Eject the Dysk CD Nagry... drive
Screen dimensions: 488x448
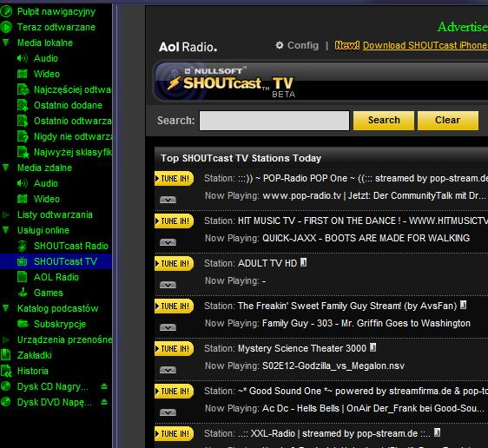104,386
